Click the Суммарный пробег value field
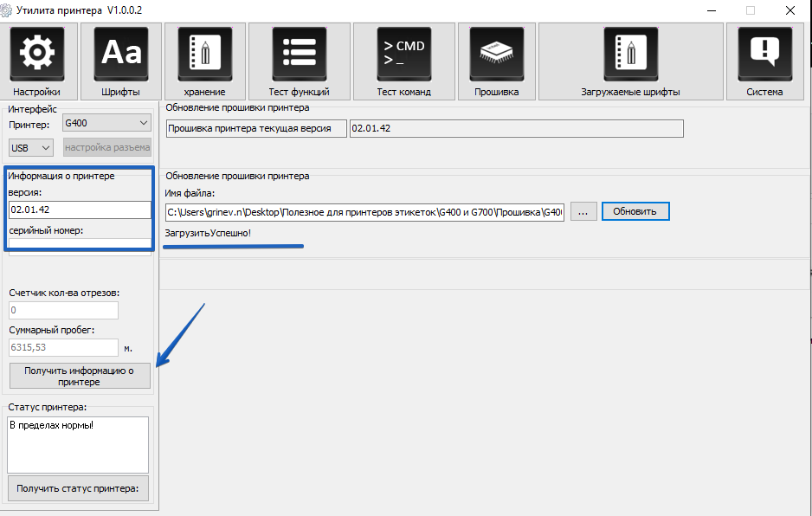 click(x=63, y=348)
